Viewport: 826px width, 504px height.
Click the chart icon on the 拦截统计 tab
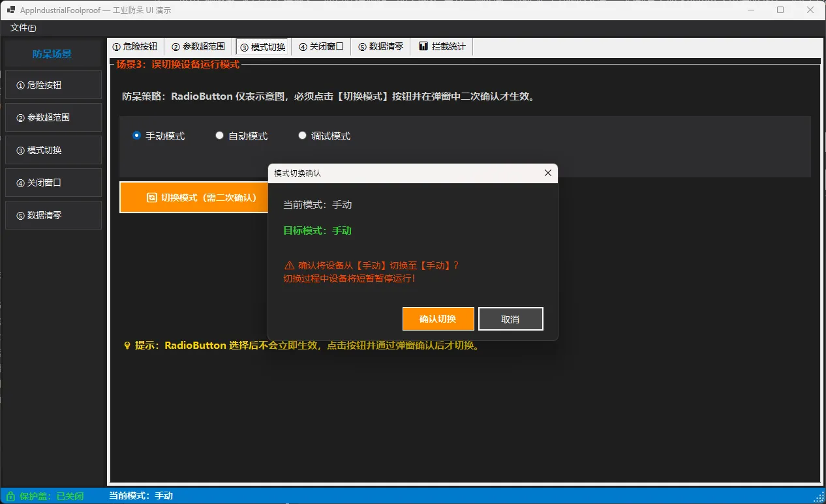tap(423, 46)
